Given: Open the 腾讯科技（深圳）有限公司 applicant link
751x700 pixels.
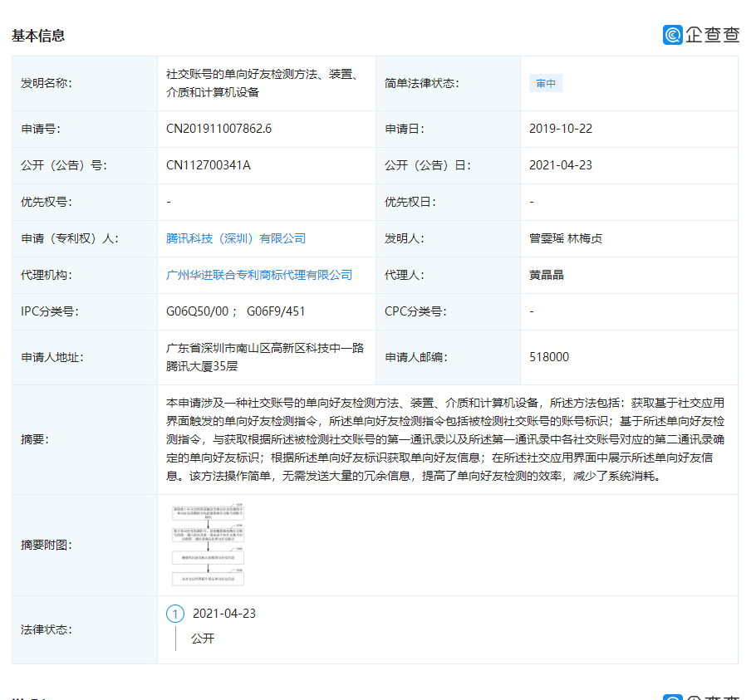Looking at the screenshot, I should coord(237,238).
